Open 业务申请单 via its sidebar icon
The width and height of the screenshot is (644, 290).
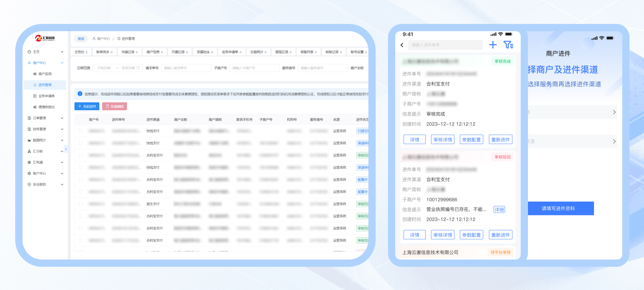[35, 96]
